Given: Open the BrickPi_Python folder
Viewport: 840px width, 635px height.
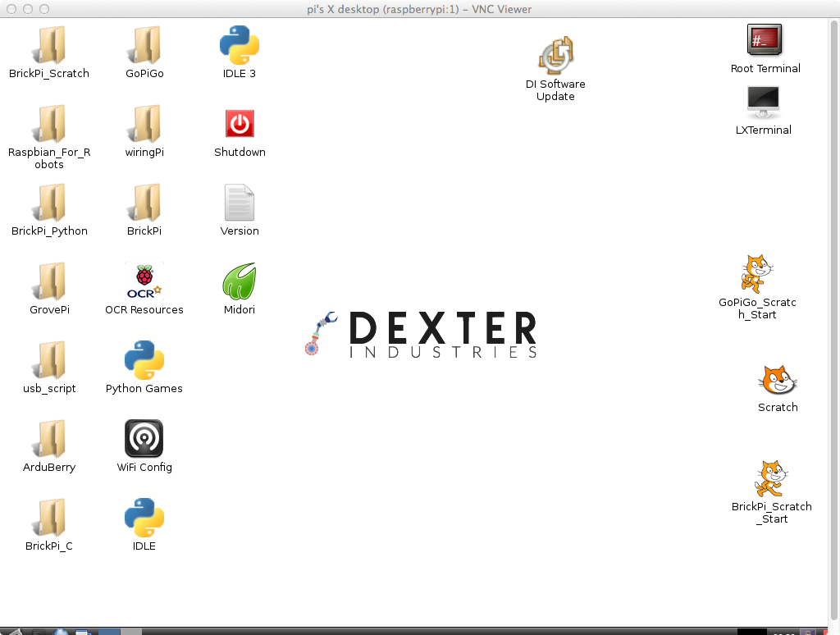Looking at the screenshot, I should (x=50, y=203).
